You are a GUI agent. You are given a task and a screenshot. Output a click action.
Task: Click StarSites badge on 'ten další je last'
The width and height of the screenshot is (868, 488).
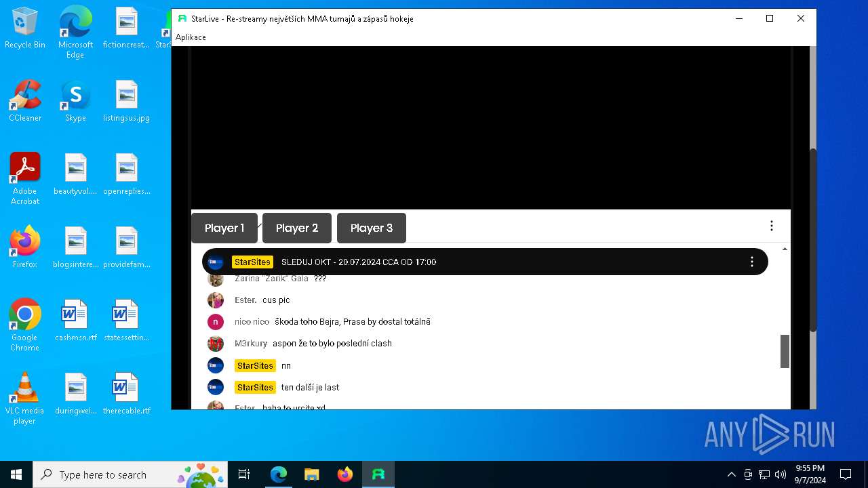255,387
